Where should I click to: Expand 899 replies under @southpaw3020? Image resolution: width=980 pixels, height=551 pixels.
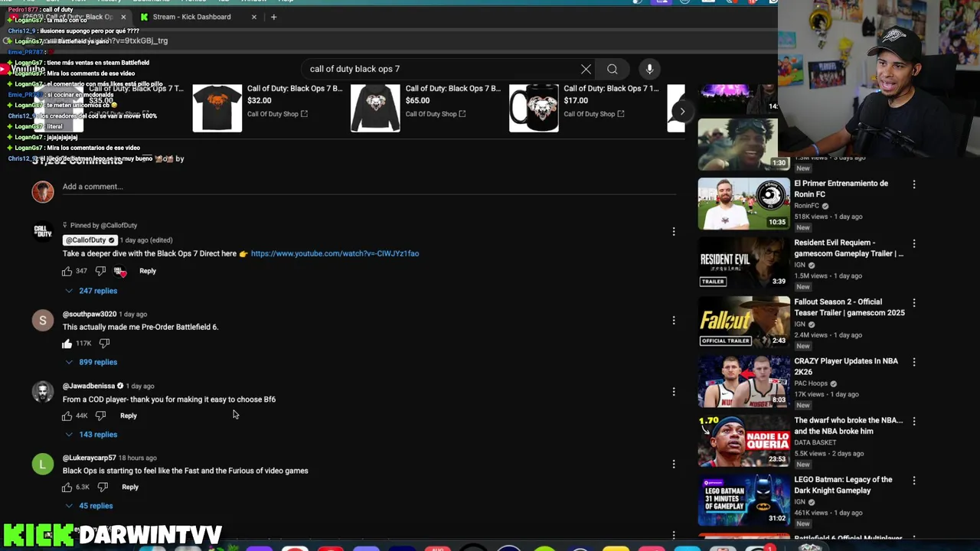pos(91,362)
